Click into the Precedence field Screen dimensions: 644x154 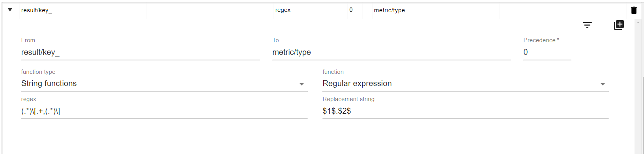[547, 52]
